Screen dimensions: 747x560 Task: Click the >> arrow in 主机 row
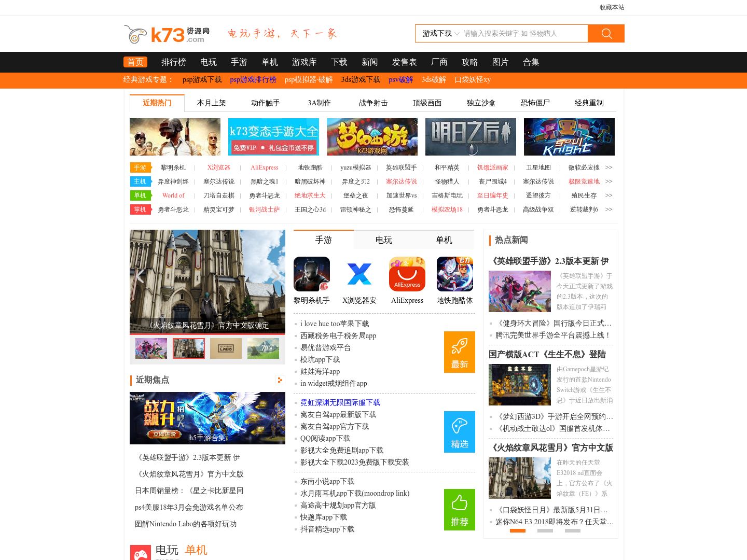609,181
